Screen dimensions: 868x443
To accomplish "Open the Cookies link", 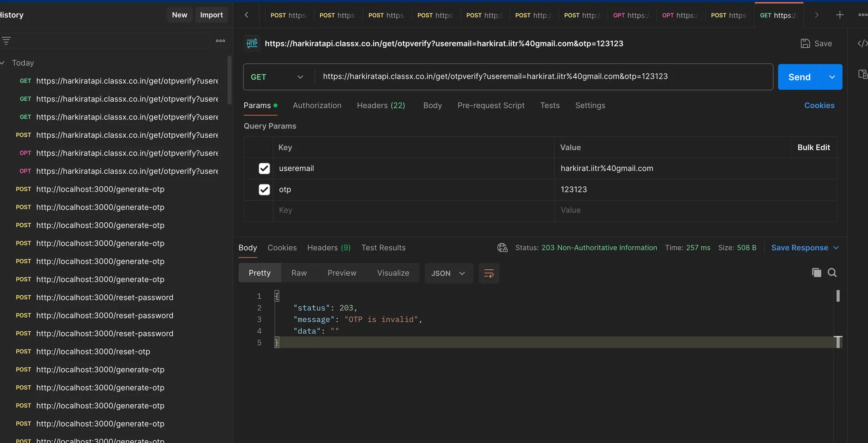I will pos(819,106).
